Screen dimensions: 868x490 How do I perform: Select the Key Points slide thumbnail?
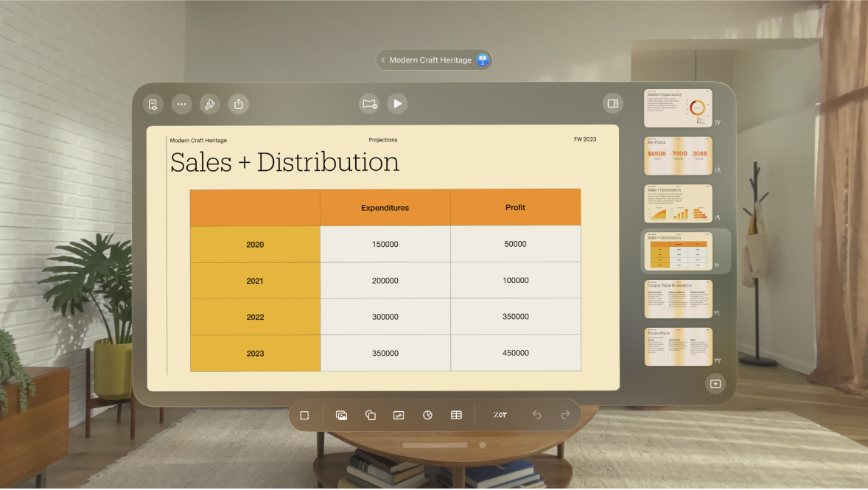(678, 155)
